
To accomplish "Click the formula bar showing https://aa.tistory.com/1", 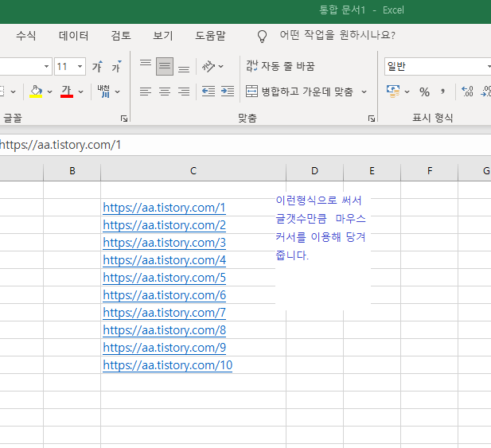I will pyautogui.click(x=245, y=145).
